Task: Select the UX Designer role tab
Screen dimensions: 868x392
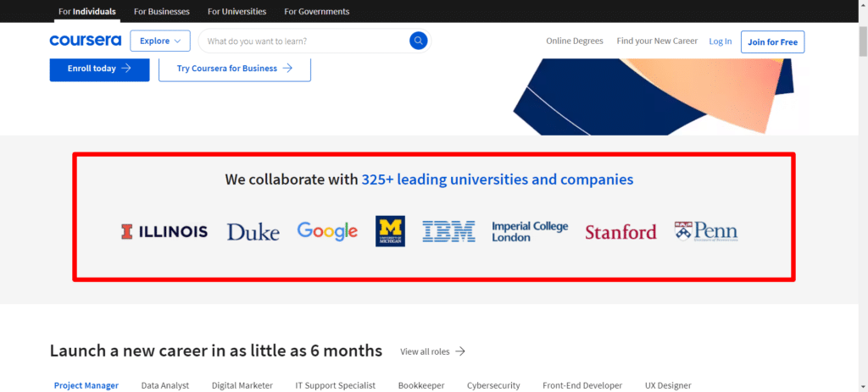Action: pyautogui.click(x=668, y=385)
